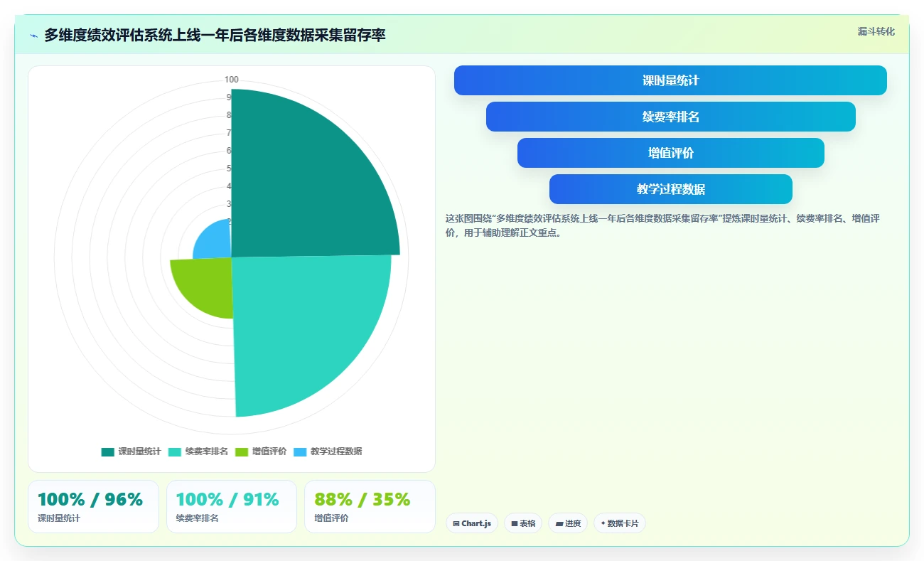Click the 增值评价 funnel bar
The height and width of the screenshot is (561, 924).
tap(670, 153)
